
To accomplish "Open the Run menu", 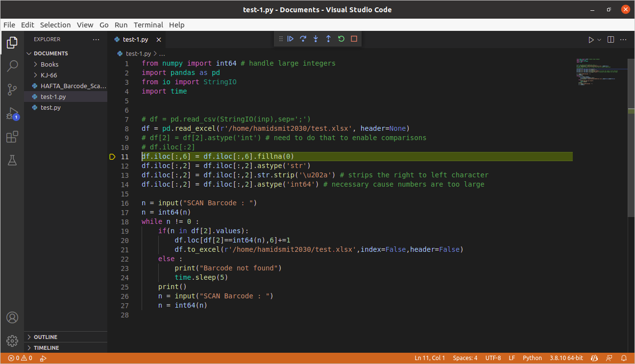I will [x=121, y=25].
